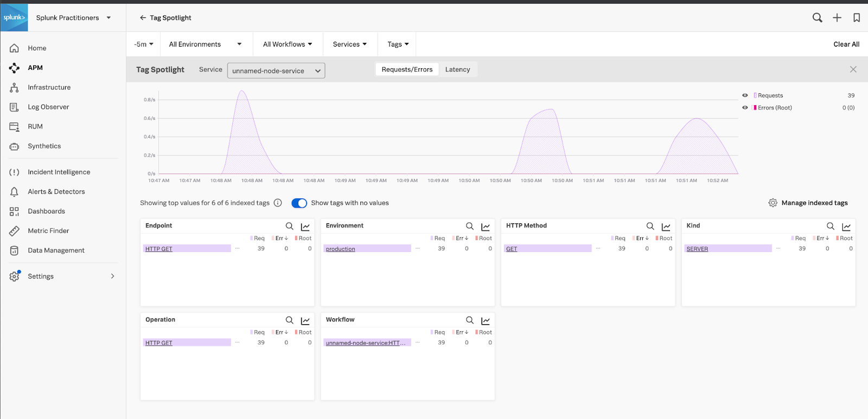
Task: Toggle Errors (Root) series visibility eye
Action: (x=745, y=108)
